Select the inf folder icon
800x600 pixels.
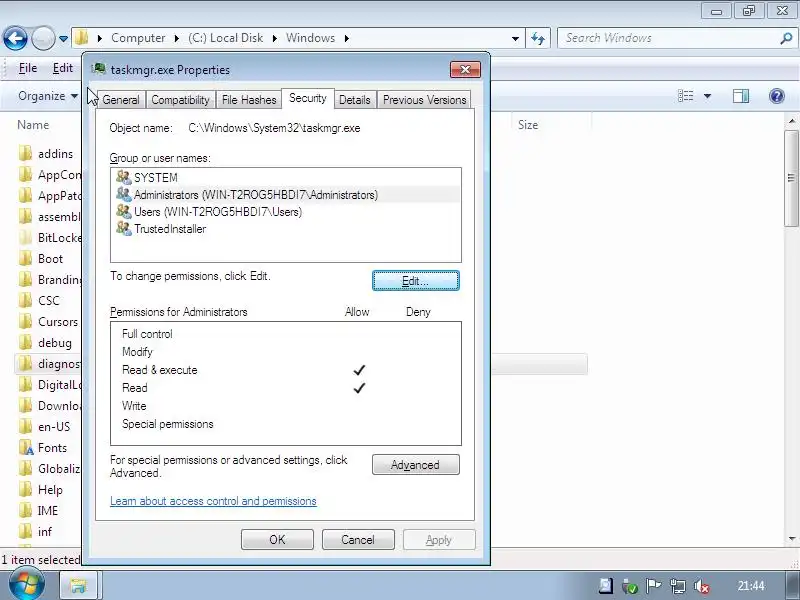[26, 532]
